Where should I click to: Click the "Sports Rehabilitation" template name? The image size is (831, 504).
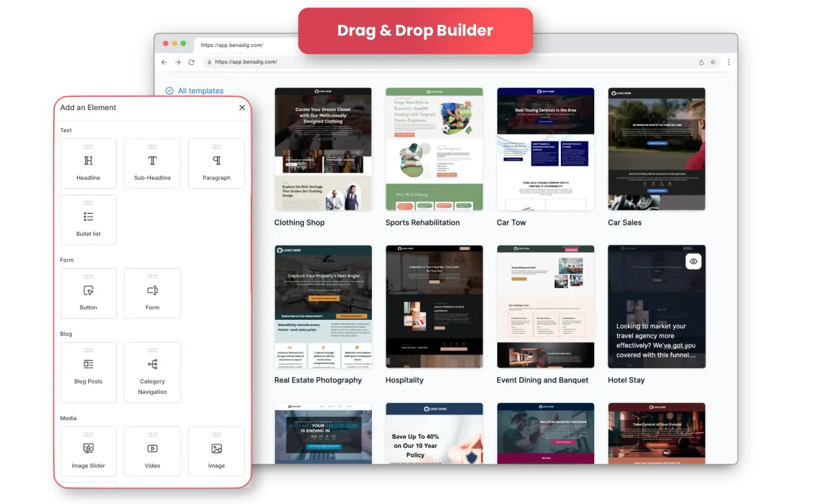coord(422,223)
